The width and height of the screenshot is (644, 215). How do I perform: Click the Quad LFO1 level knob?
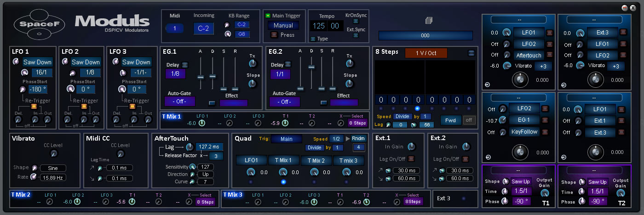point(251,172)
